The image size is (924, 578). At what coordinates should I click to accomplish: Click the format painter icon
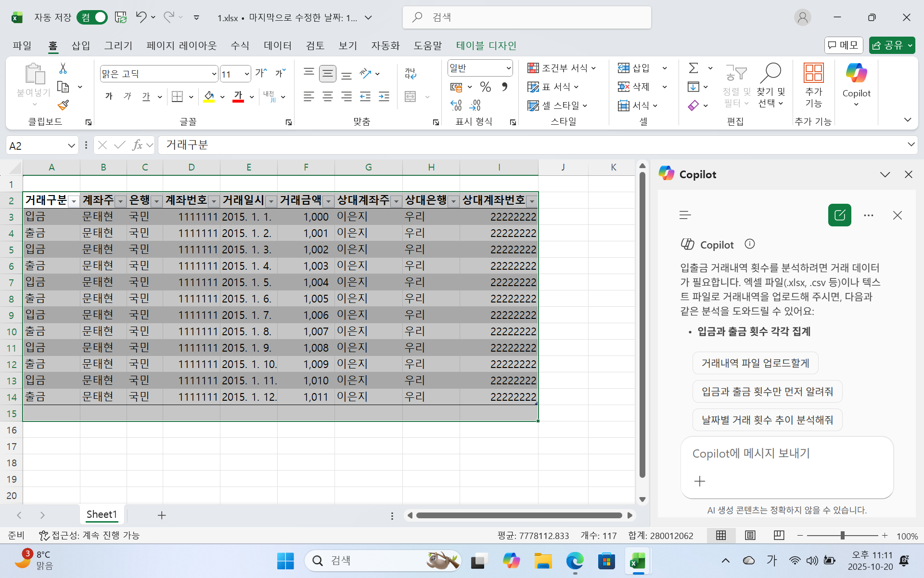tap(62, 105)
